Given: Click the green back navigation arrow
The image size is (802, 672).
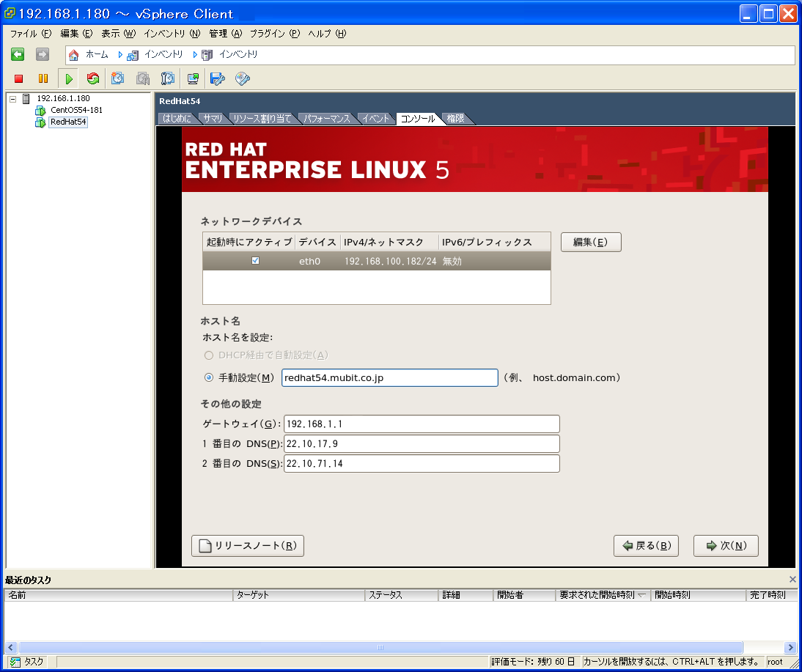Looking at the screenshot, I should click(18, 54).
